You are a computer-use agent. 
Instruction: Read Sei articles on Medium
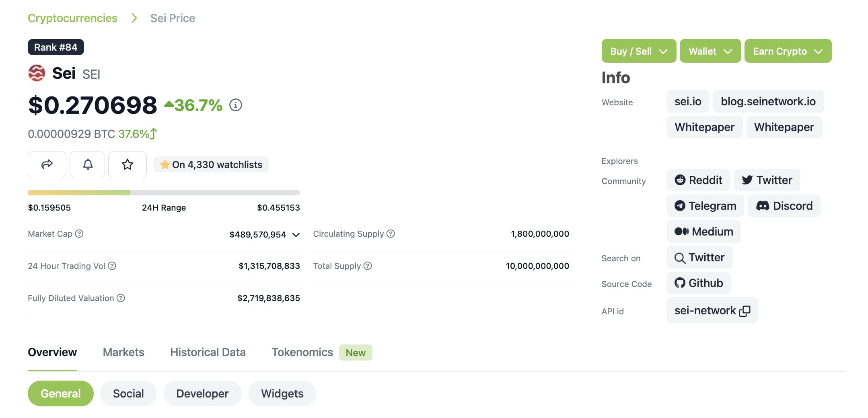(x=703, y=232)
